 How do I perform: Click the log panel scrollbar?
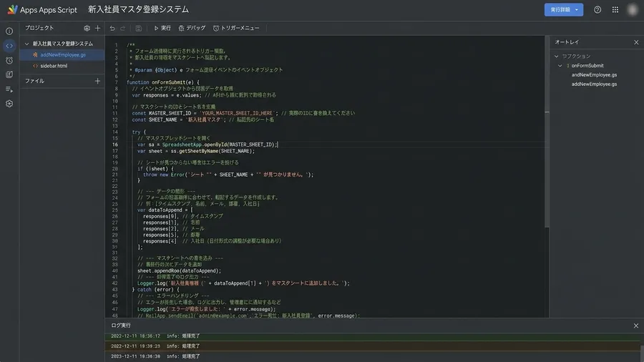click(642, 353)
